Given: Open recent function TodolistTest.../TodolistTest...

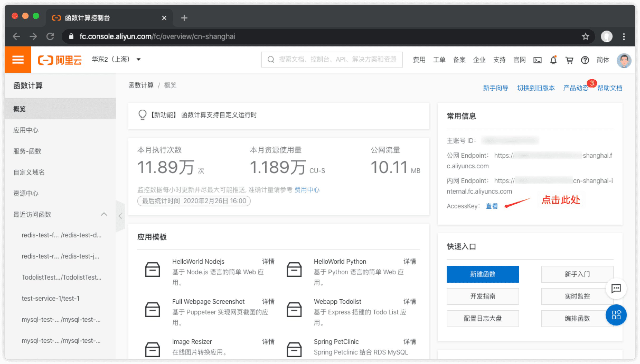Looking at the screenshot, I should pos(62,277).
